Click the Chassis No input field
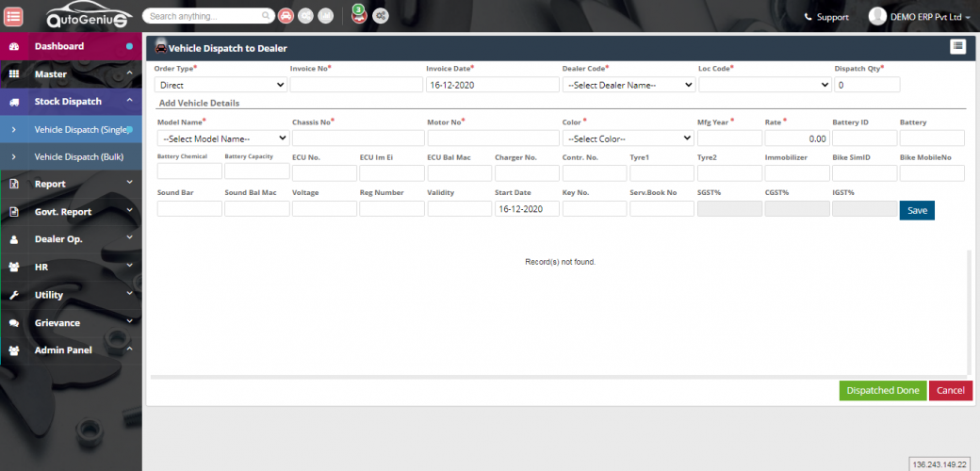The width and height of the screenshot is (980, 471). coord(358,138)
